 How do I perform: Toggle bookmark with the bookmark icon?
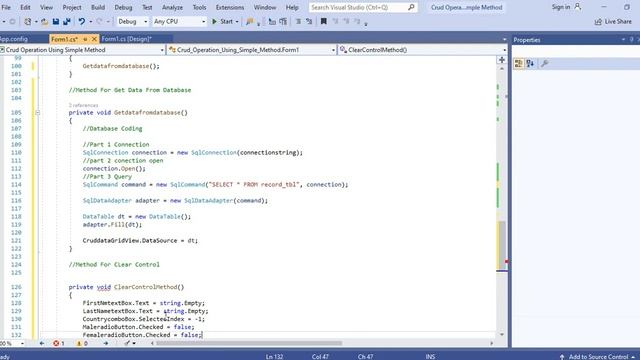(x=324, y=22)
